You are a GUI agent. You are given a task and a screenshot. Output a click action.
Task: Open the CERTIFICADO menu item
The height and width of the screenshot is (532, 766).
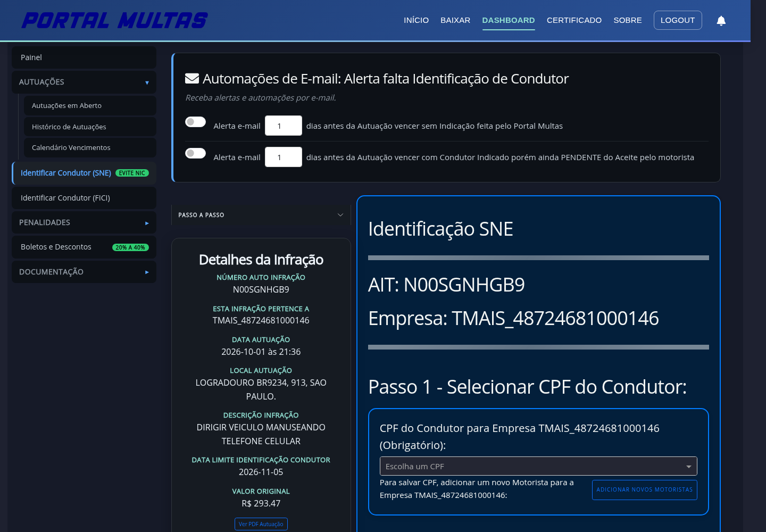574,20
